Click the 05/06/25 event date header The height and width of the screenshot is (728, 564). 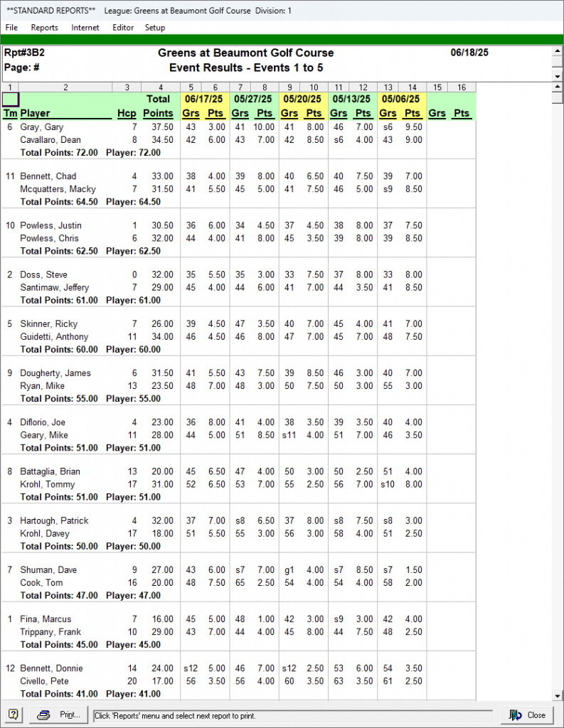click(401, 100)
